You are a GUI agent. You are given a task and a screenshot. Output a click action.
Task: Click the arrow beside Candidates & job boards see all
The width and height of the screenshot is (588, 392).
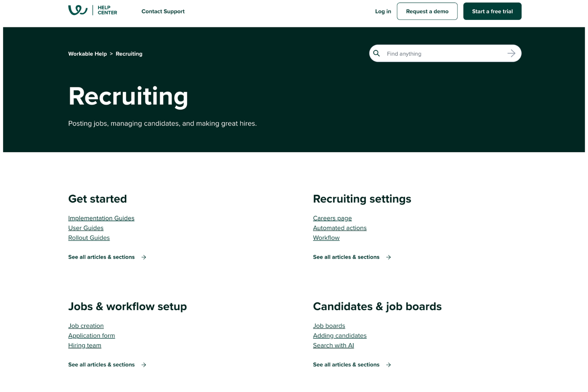point(388,365)
